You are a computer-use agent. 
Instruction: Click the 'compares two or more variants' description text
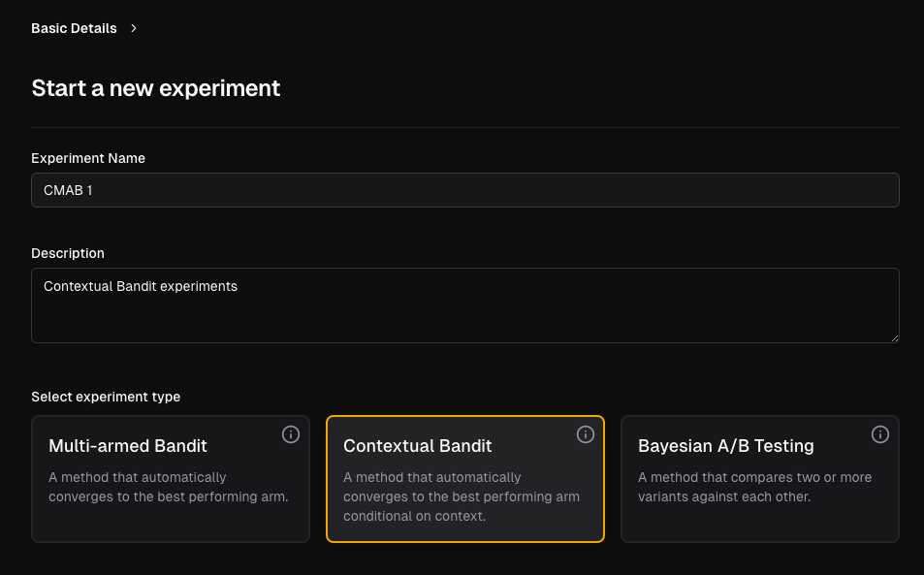(755, 487)
